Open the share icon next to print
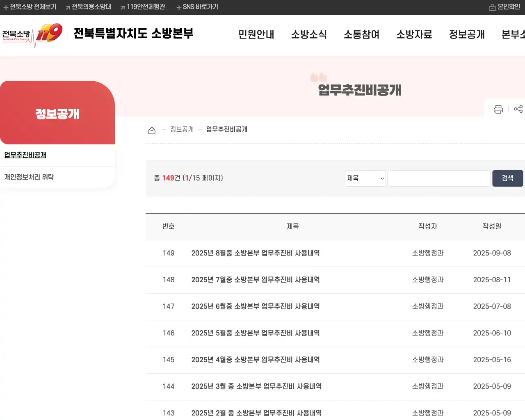This screenshot has width=525, height=420. pyautogui.click(x=518, y=109)
